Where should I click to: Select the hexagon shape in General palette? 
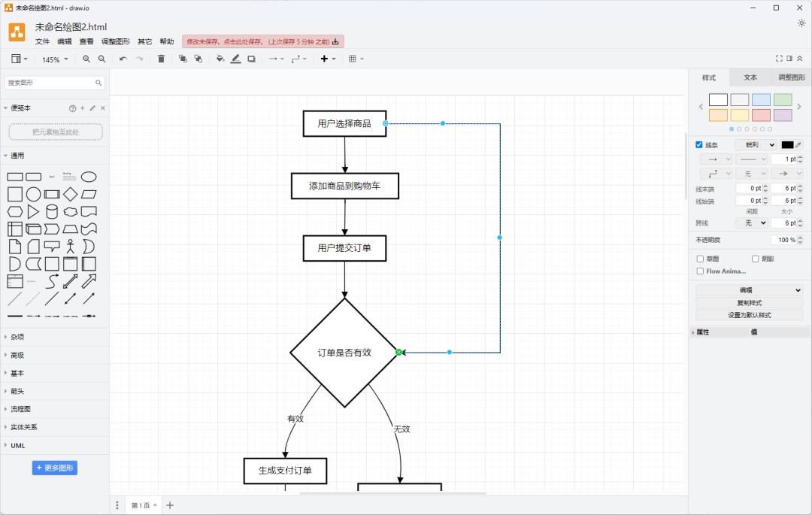click(15, 212)
